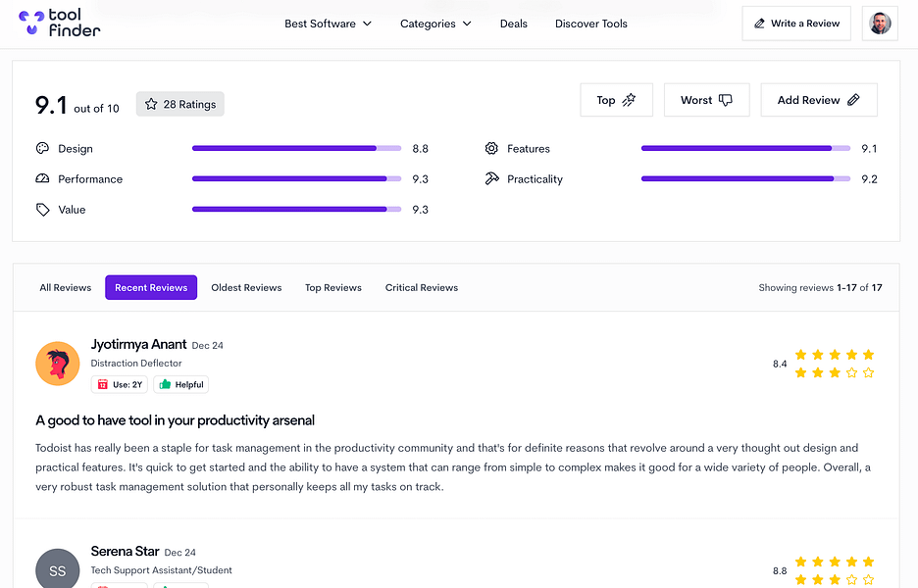Image resolution: width=918 pixels, height=588 pixels.
Task: Click the Write a Review button
Action: (796, 24)
